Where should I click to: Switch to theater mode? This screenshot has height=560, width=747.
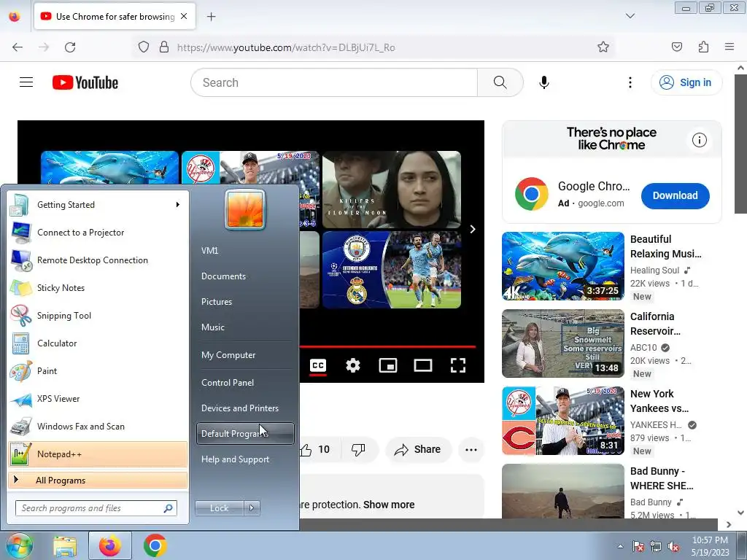(x=423, y=365)
